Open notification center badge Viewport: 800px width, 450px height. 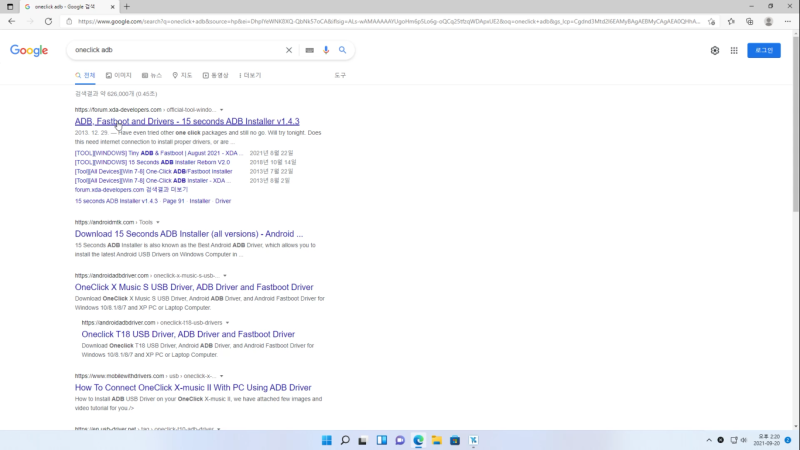[x=788, y=440]
